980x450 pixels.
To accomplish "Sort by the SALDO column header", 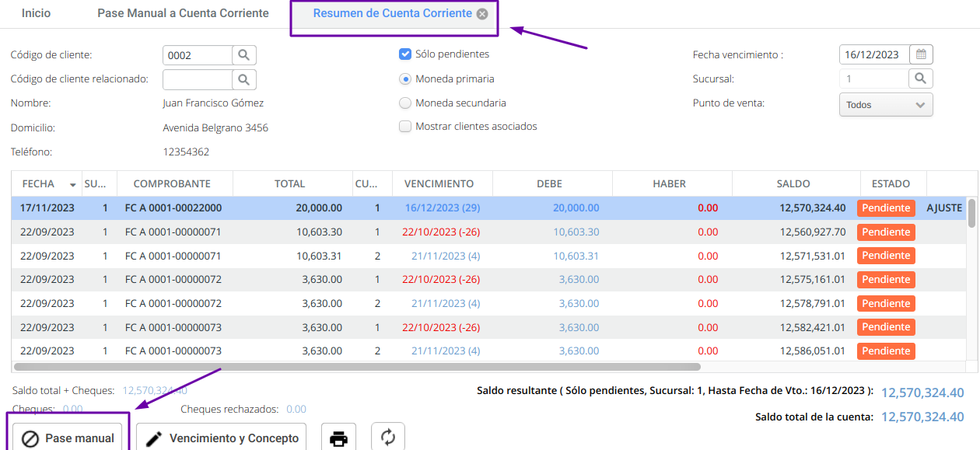I will (x=793, y=184).
